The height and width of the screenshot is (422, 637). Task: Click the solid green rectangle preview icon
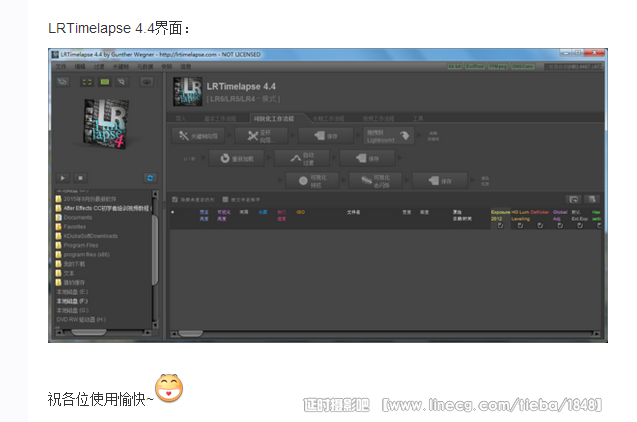105,82
